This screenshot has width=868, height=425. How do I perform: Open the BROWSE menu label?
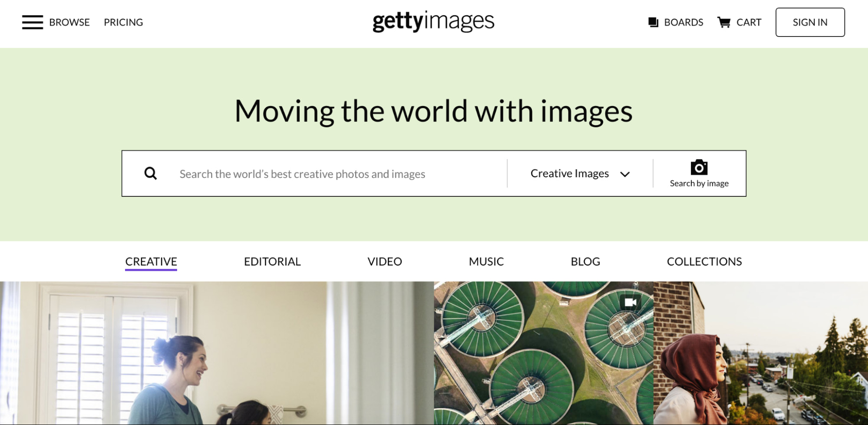click(x=69, y=22)
